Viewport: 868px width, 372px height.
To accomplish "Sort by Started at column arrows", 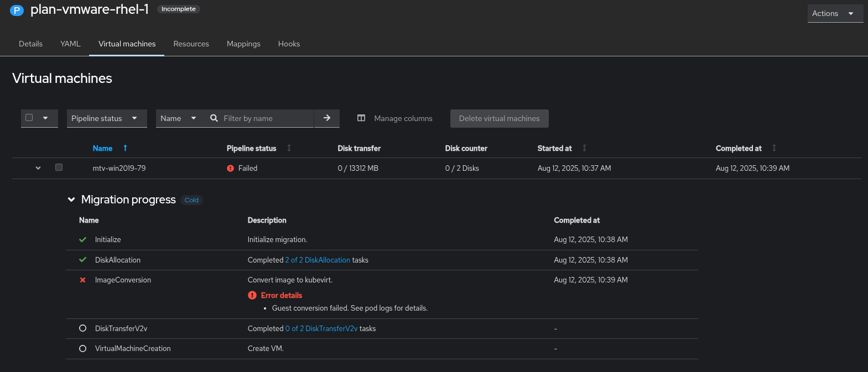I will [x=584, y=148].
